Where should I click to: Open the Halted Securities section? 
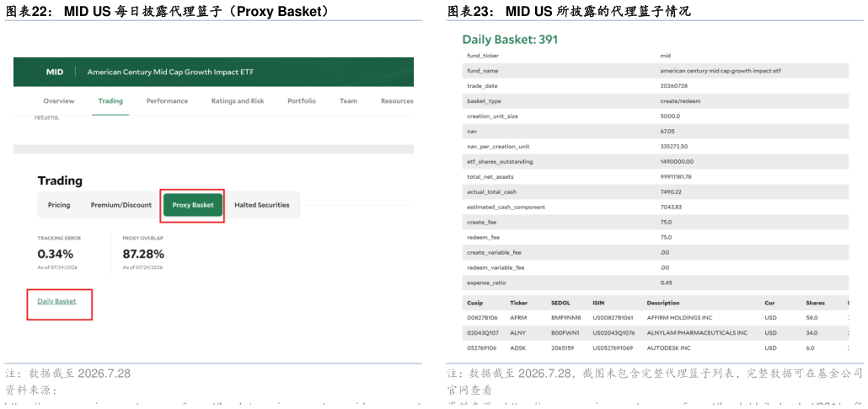point(262,205)
